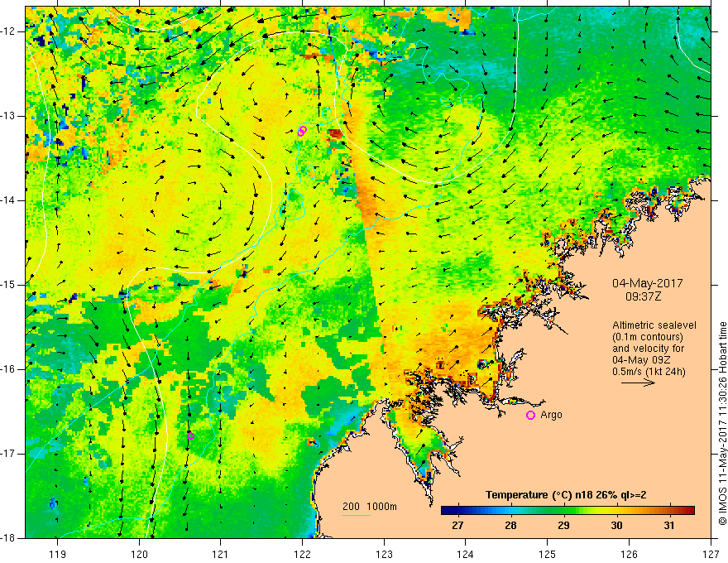Select the Argo float marker near 17°S
Screen dimensions: 728x563
click(190, 435)
